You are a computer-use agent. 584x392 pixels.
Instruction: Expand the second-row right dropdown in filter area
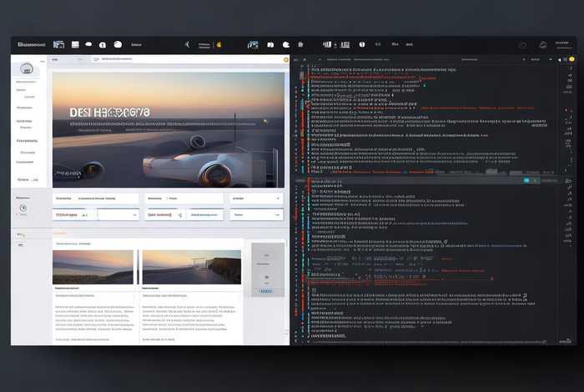click(256, 214)
